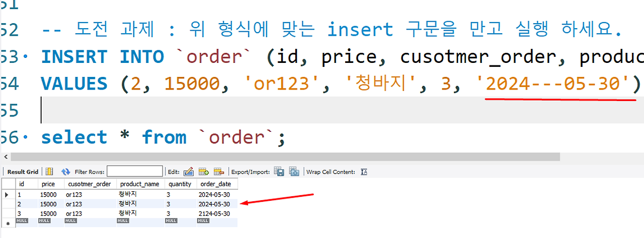This screenshot has width=644, height=238.
Task: Click the cusotmer_order column header
Action: tap(91, 184)
